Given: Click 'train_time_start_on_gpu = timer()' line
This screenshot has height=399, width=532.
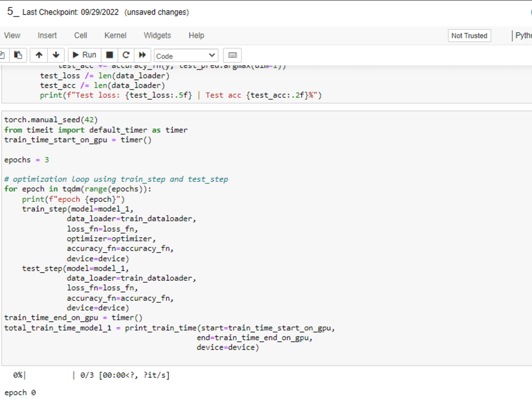Looking at the screenshot, I should (x=78, y=140).
